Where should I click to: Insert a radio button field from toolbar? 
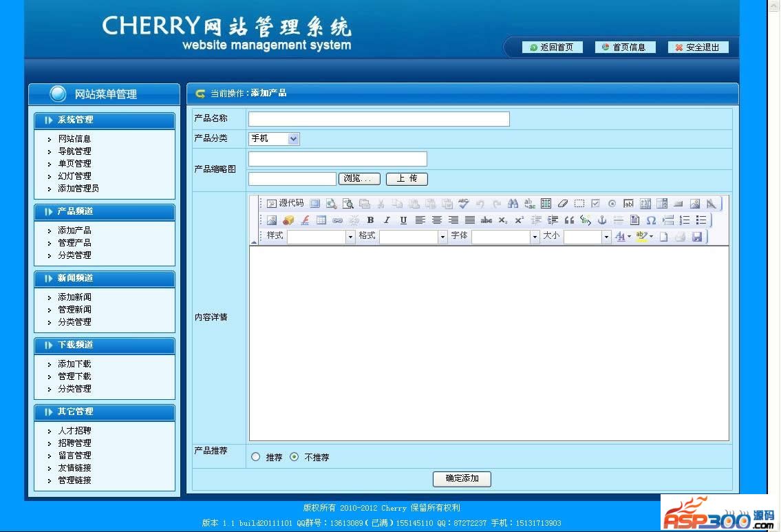coord(612,203)
